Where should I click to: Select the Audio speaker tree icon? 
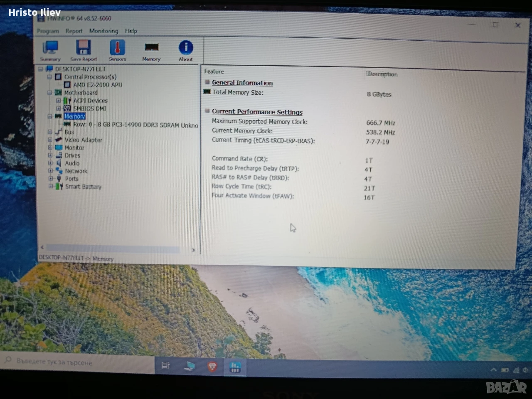tap(59, 163)
